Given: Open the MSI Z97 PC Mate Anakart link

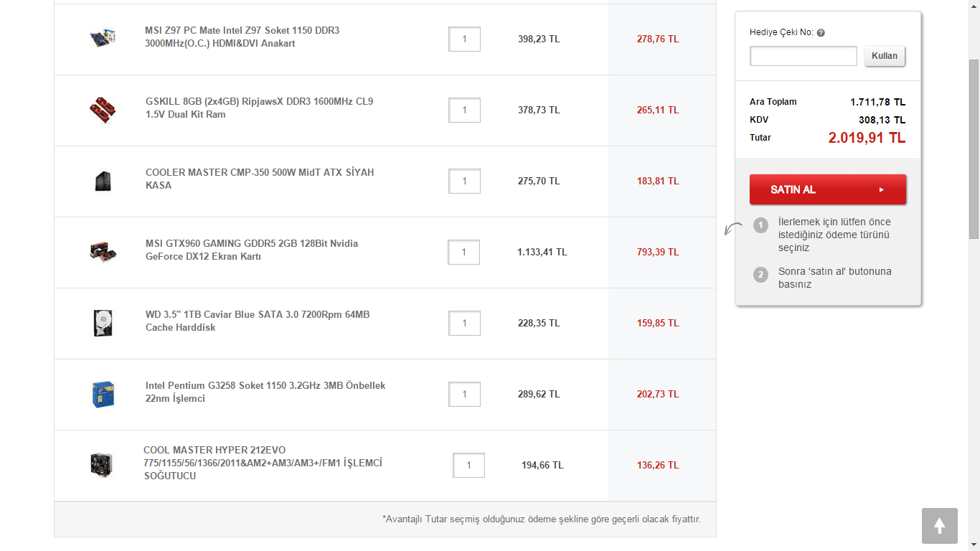Looking at the screenshot, I should click(x=242, y=37).
